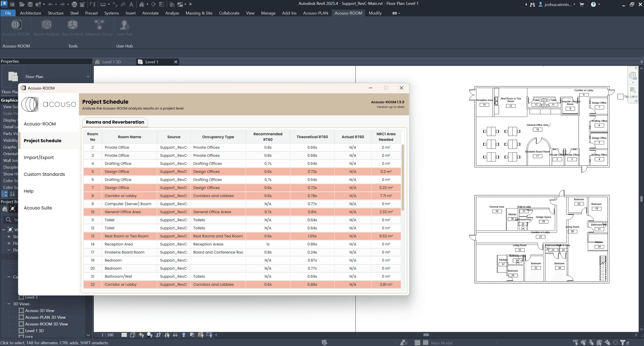Click the vertical scrollbar of the schedule table
This screenshot has height=346, width=644.
click(403, 177)
